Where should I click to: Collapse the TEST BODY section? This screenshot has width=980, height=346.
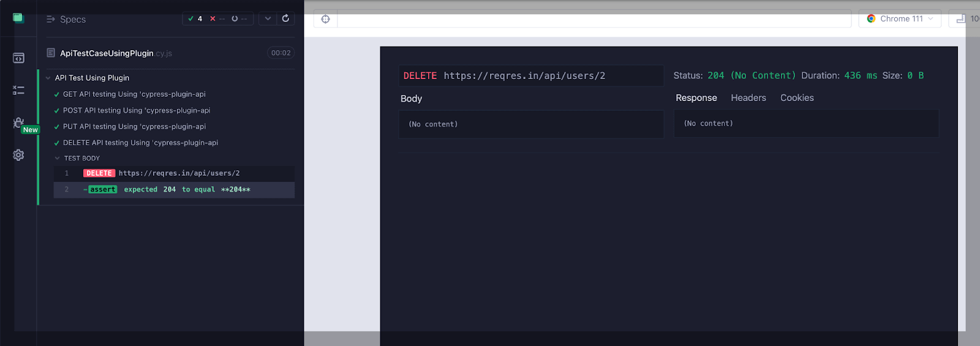click(x=58, y=158)
